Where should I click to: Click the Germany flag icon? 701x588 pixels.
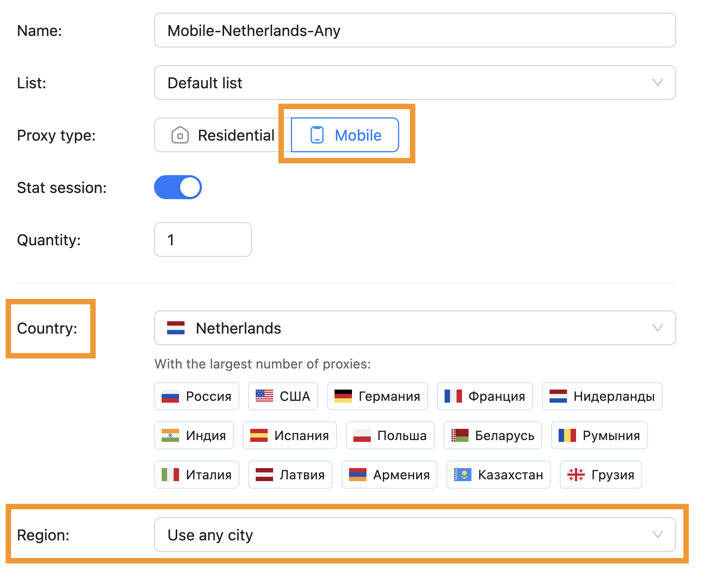pos(343,396)
